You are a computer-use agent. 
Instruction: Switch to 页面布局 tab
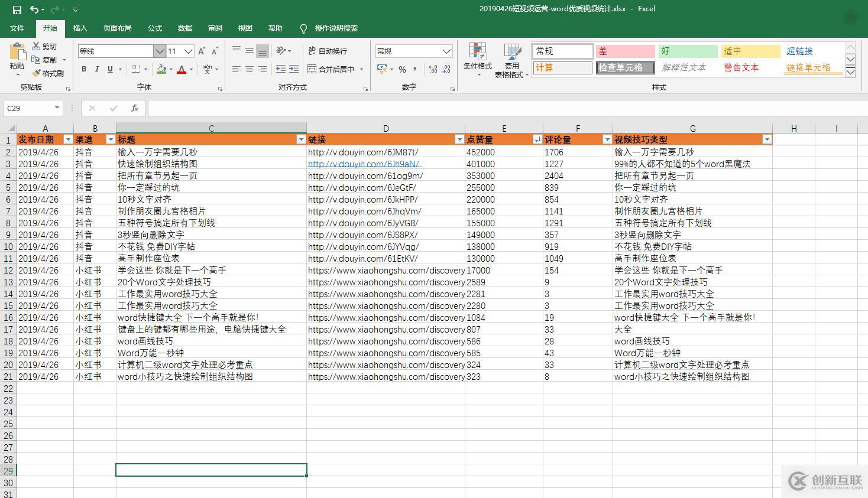coord(117,28)
